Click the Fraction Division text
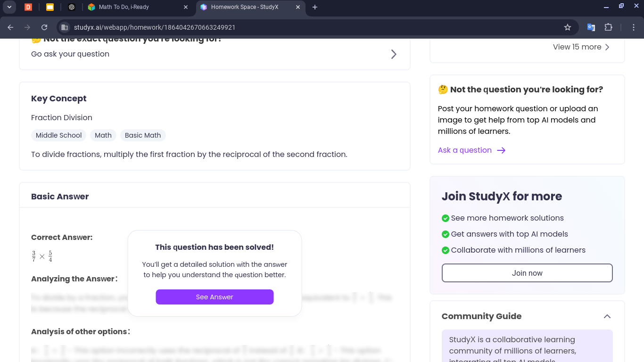This screenshot has height=362, width=644. [x=62, y=117]
